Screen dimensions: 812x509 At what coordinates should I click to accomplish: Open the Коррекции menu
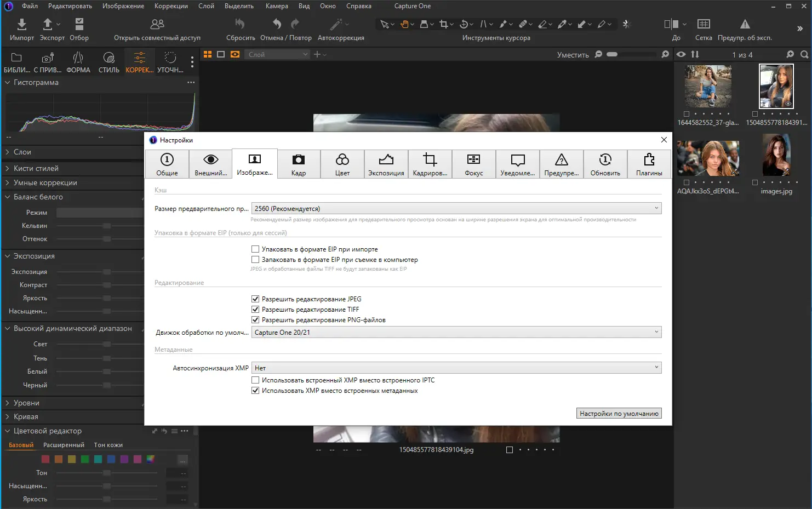click(x=171, y=6)
